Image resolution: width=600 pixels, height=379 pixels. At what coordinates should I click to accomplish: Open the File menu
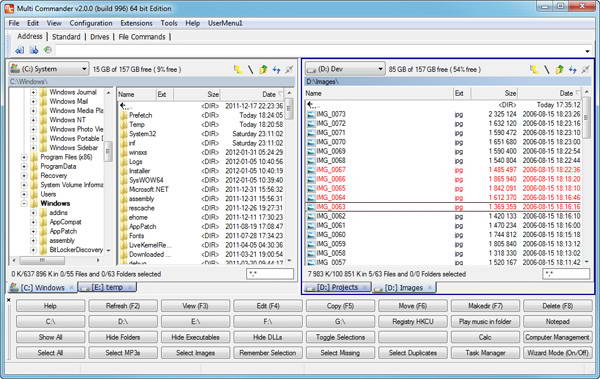pos(14,23)
